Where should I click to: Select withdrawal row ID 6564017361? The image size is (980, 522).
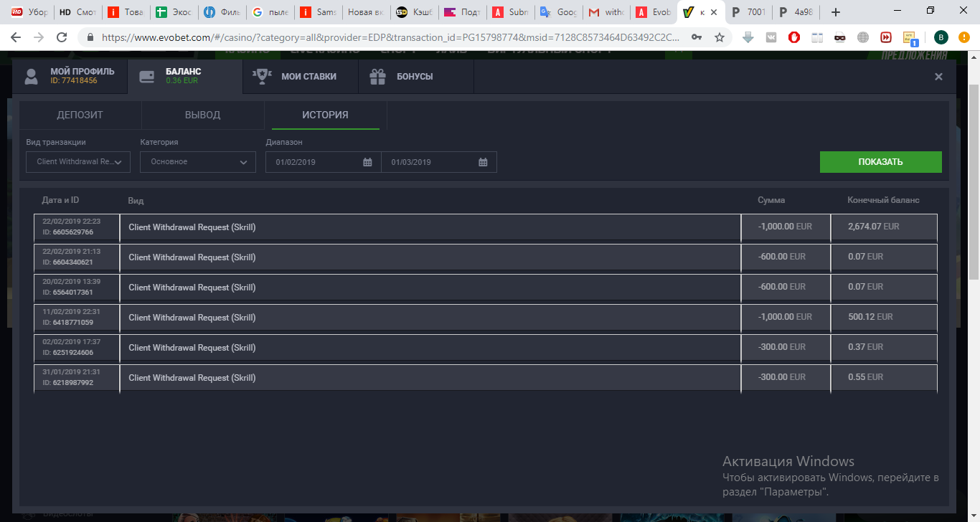(x=485, y=287)
